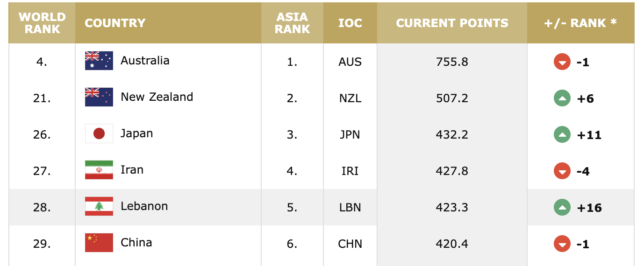Click the Lebanon flag icon
The width and height of the screenshot is (644, 266).
click(x=99, y=206)
